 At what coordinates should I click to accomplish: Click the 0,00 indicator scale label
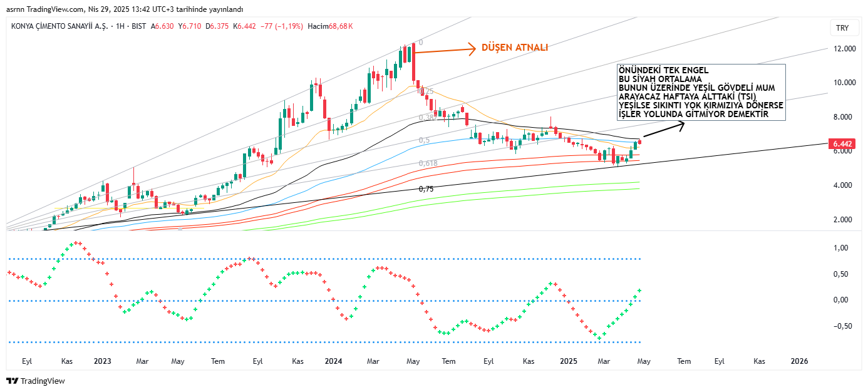(842, 300)
